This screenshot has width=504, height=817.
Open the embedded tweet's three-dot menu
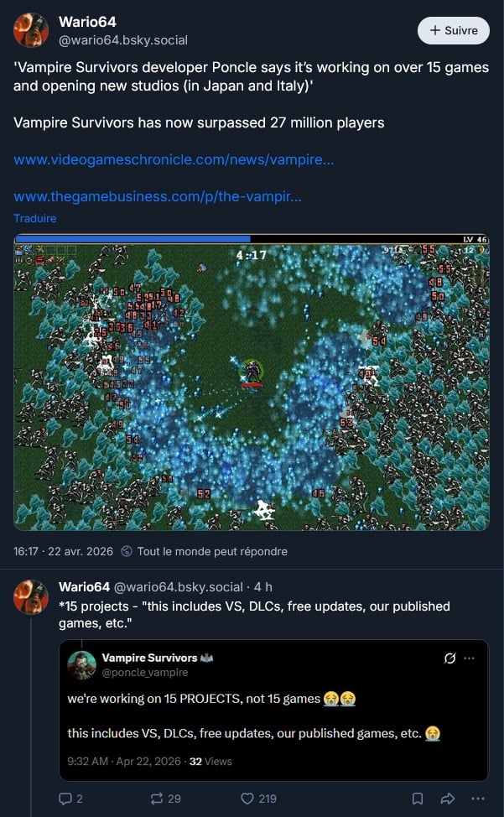[x=469, y=658]
